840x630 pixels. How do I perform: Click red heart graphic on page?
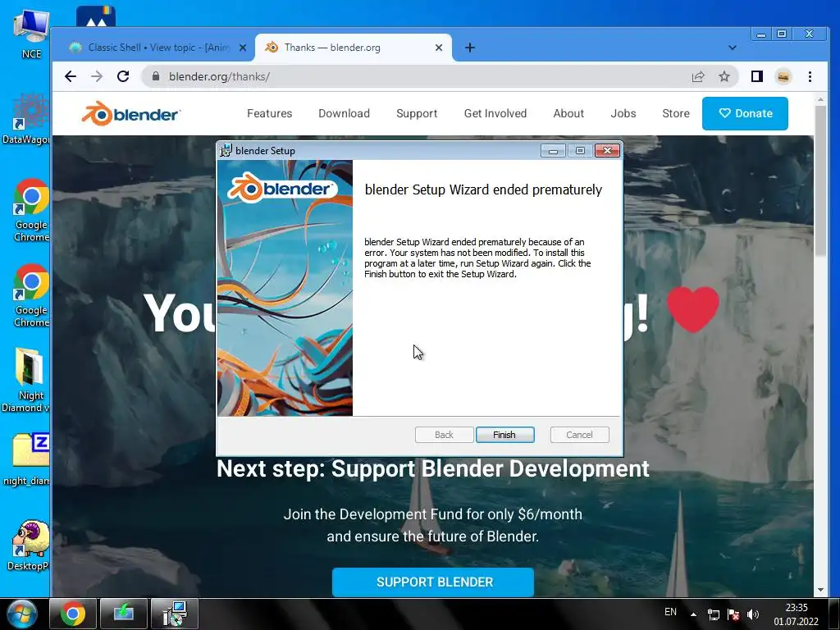[692, 309]
